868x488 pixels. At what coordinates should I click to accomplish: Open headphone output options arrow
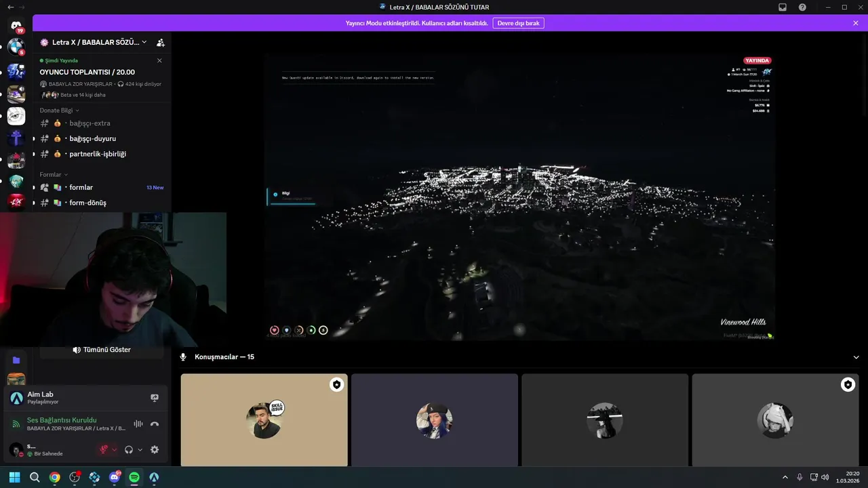(140, 449)
